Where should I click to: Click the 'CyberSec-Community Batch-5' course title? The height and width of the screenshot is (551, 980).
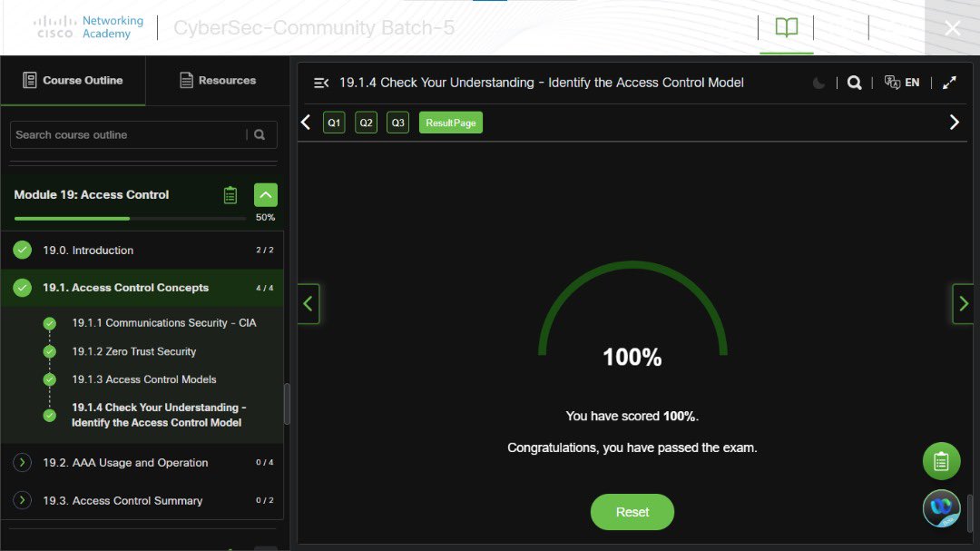coord(314,27)
